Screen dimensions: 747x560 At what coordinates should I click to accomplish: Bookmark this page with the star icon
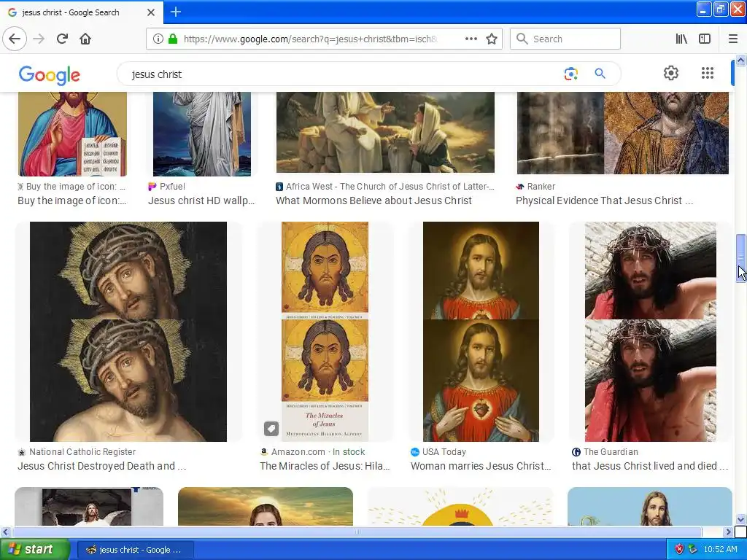click(492, 39)
